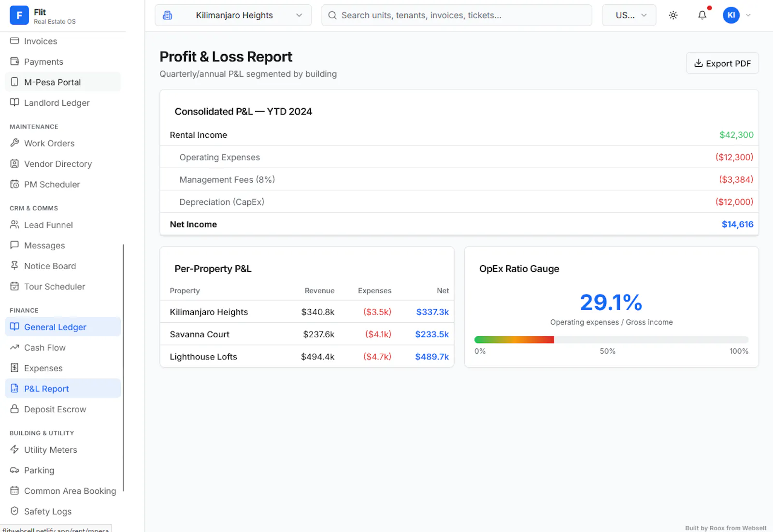The height and width of the screenshot is (532, 773).
Task: Click the ($4.1k) expenses value
Action: (x=378, y=334)
